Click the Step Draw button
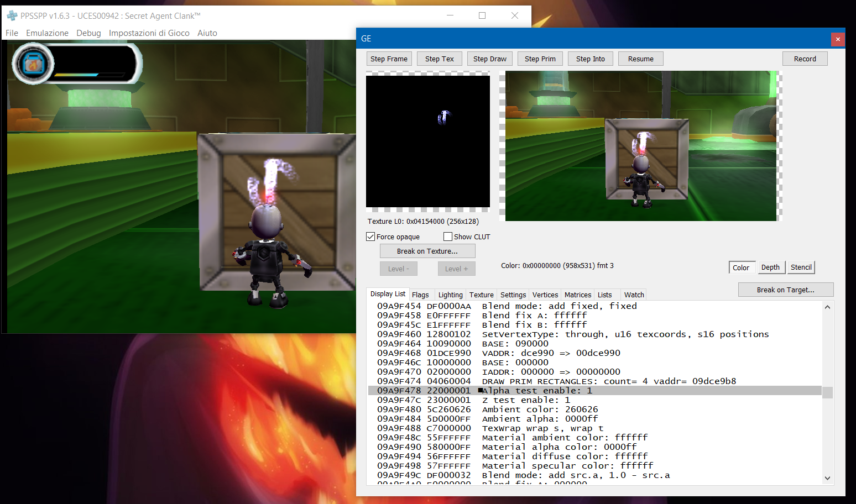 point(489,58)
